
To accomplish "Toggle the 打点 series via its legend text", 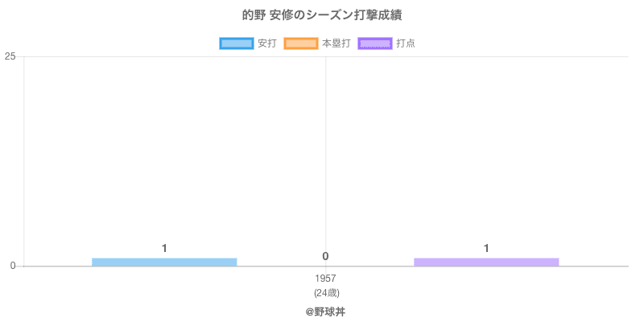I will click(x=406, y=43).
